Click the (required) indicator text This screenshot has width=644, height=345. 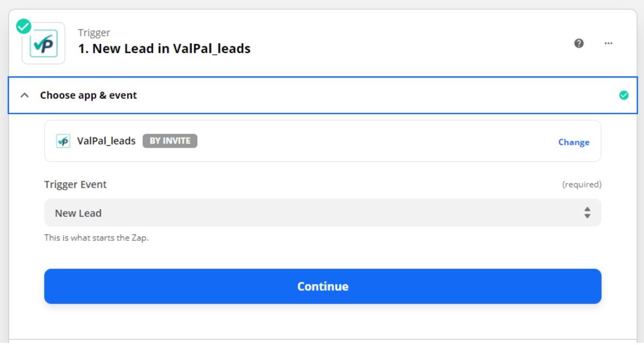[x=582, y=184]
